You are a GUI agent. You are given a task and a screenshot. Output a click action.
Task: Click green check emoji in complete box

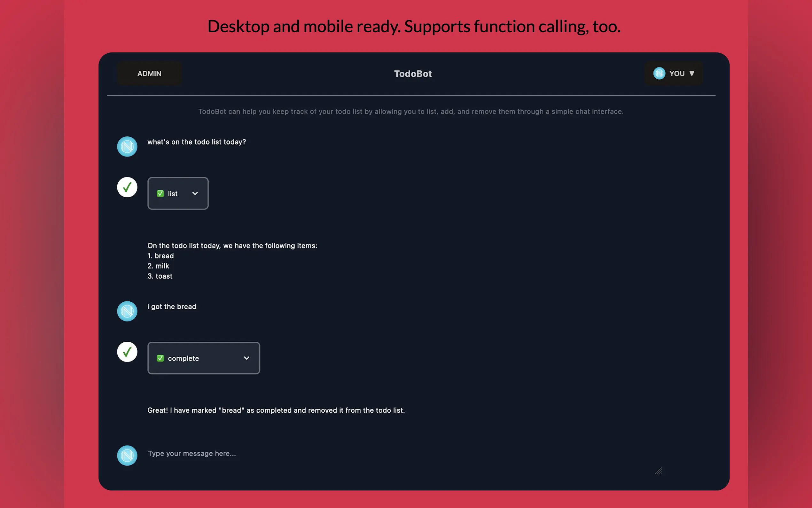tap(160, 358)
